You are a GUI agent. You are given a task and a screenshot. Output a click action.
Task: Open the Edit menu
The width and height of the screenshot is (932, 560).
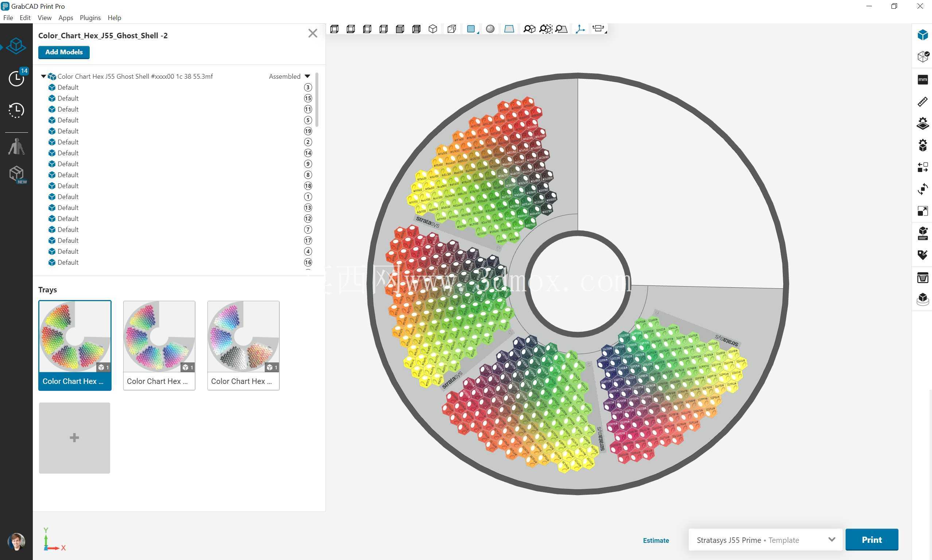pos(25,18)
